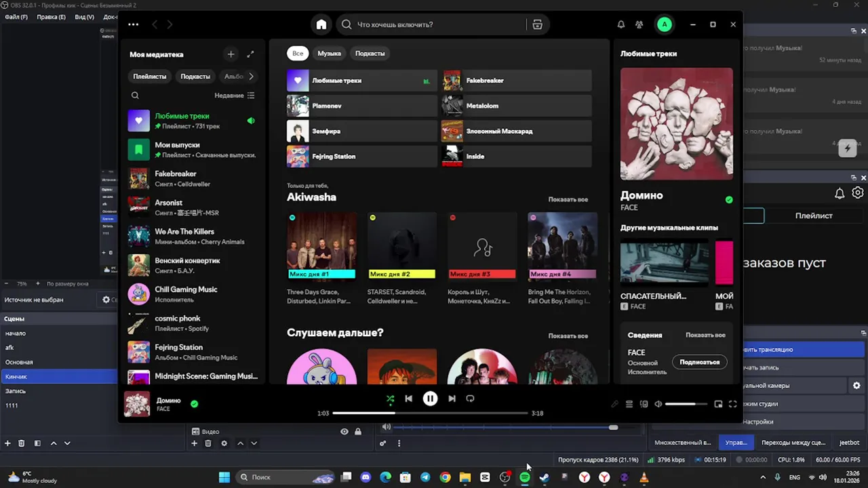Viewport: 868px width, 488px height.
Task: Skip to the next track
Action: pos(452,399)
